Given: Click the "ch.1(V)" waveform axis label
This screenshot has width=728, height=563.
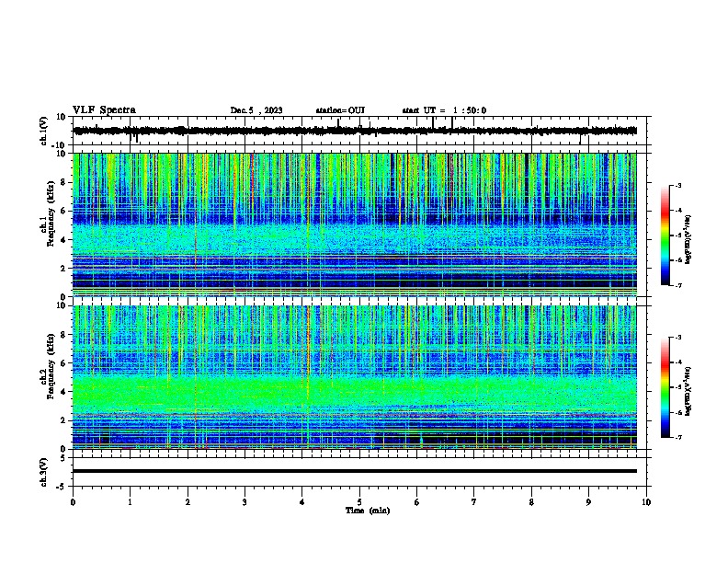Looking at the screenshot, I should [43, 131].
